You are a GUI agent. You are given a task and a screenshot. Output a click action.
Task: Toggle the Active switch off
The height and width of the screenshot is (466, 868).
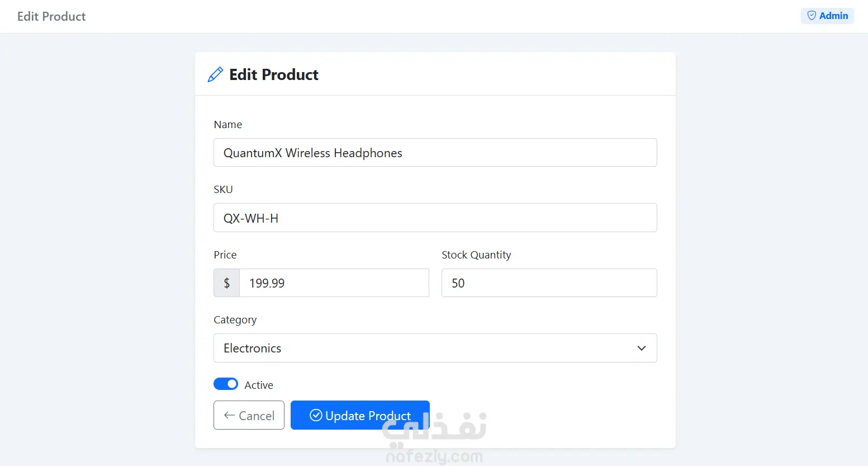[x=226, y=384]
